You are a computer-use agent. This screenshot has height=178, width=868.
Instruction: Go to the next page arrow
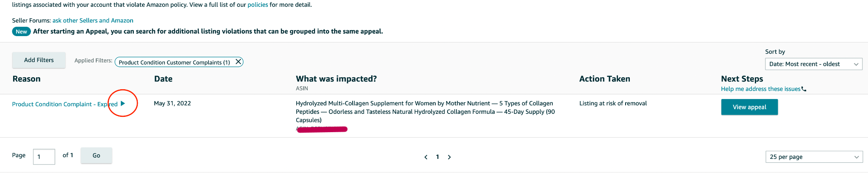pos(449,157)
